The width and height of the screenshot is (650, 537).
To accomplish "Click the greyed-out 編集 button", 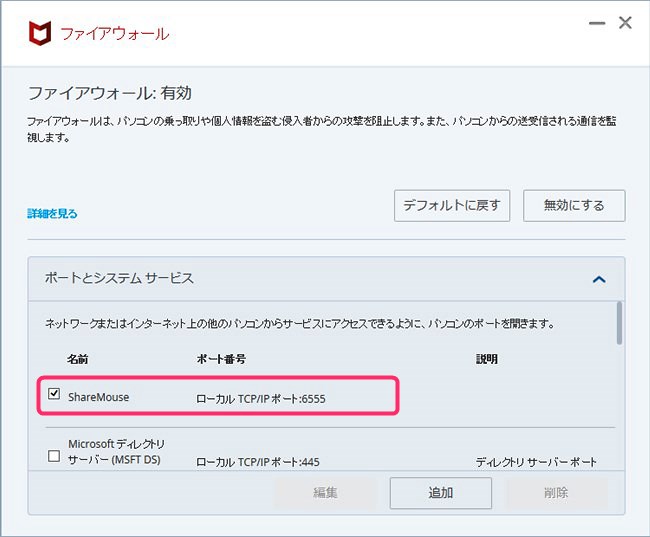I will pos(325,493).
